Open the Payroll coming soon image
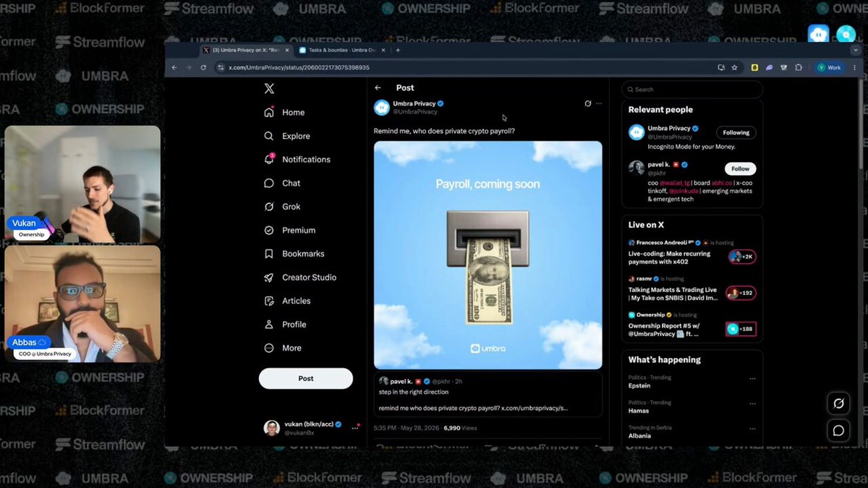The height and width of the screenshot is (488, 868). coord(488,255)
